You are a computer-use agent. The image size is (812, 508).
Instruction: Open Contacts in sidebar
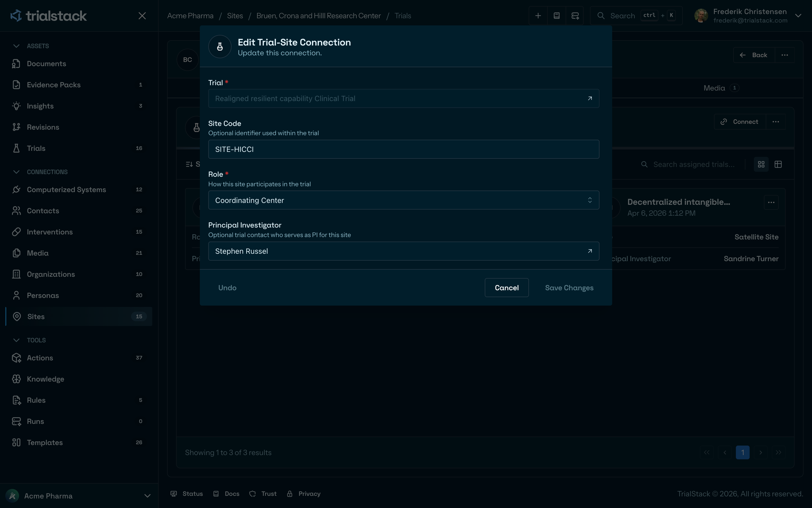click(x=79, y=211)
